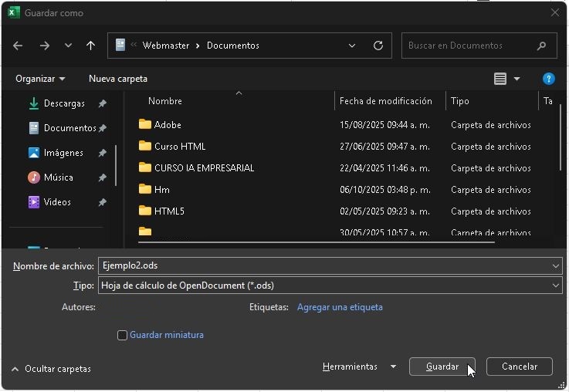Go up one folder level
The width and height of the screenshot is (569, 392).
pyautogui.click(x=91, y=46)
